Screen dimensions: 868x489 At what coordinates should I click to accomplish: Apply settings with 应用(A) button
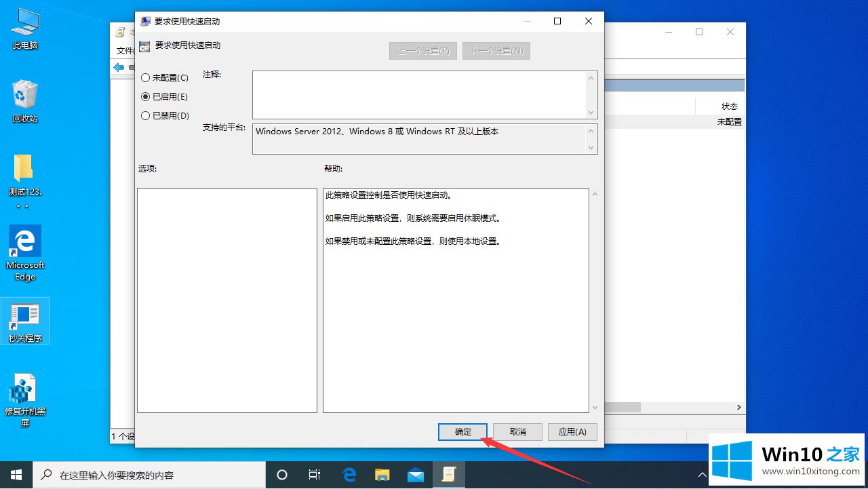pyautogui.click(x=572, y=432)
